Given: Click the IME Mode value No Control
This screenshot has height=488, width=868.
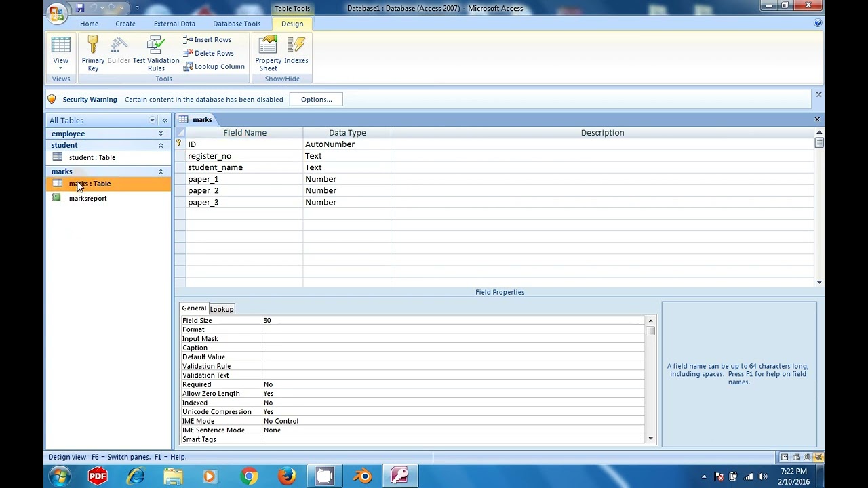Looking at the screenshot, I should pyautogui.click(x=453, y=421).
